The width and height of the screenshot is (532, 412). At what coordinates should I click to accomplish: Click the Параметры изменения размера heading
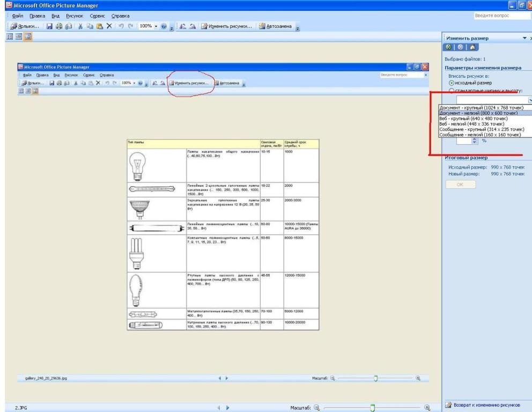(483, 68)
